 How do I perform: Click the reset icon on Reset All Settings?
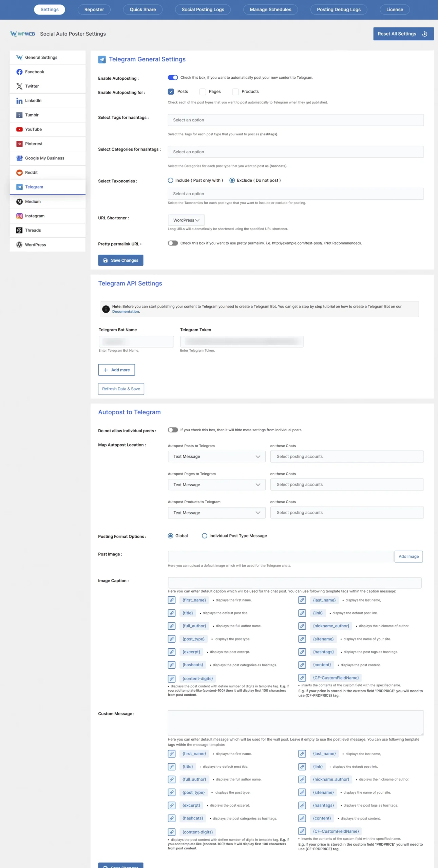point(424,34)
